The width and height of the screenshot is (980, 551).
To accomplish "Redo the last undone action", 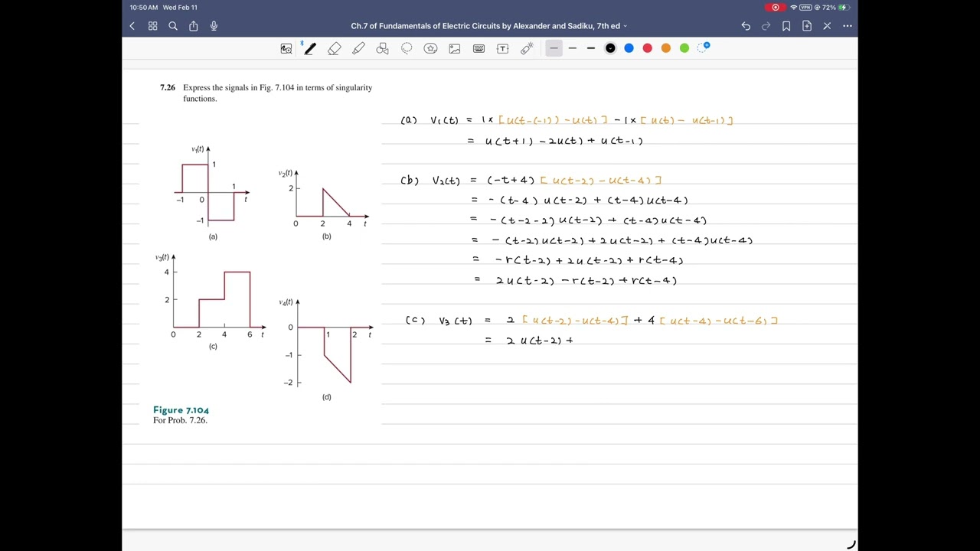I will [x=766, y=26].
